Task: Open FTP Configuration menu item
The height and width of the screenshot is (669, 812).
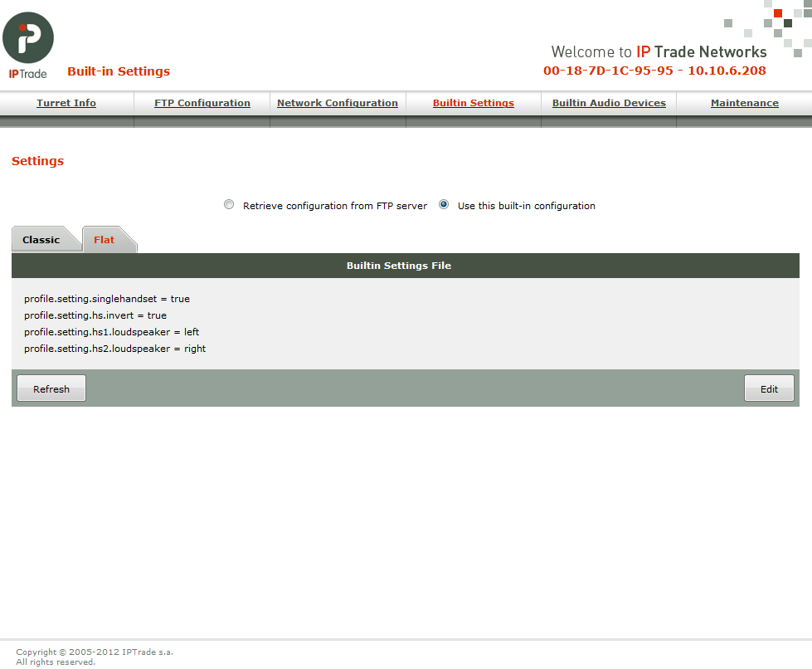Action: click(x=202, y=103)
